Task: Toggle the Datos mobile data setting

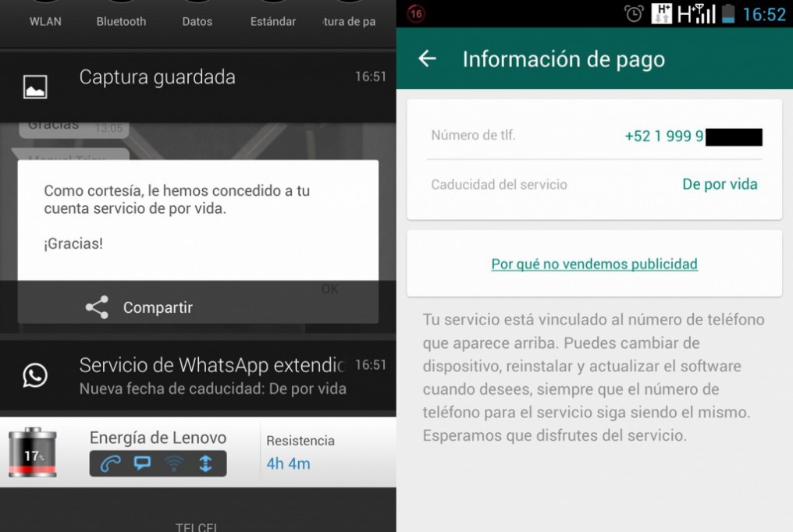Action: click(197, 20)
